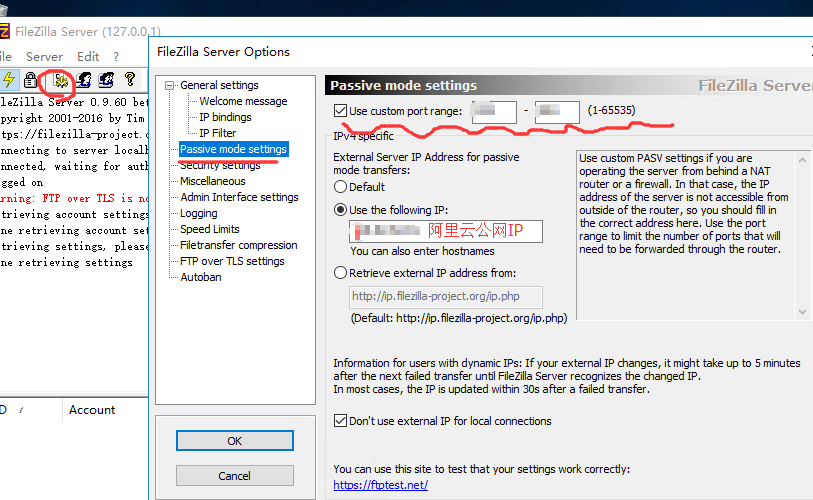Select Security settings in the options tree

tap(220, 165)
